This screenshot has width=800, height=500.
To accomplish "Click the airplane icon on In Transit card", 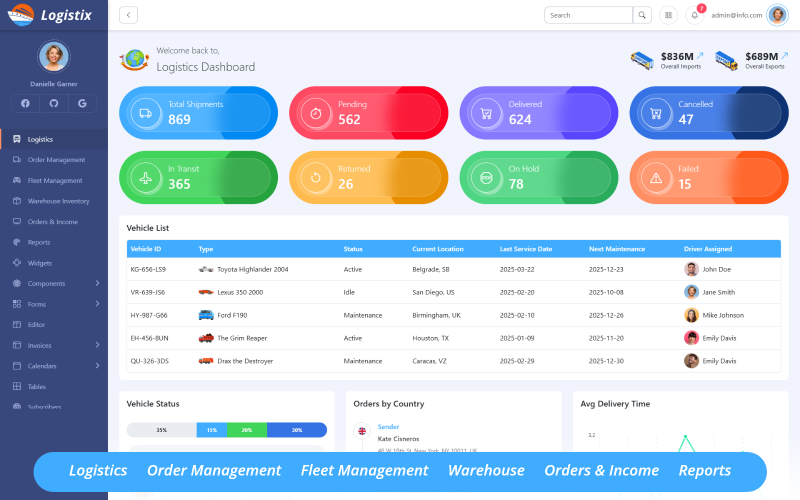I will click(x=146, y=178).
